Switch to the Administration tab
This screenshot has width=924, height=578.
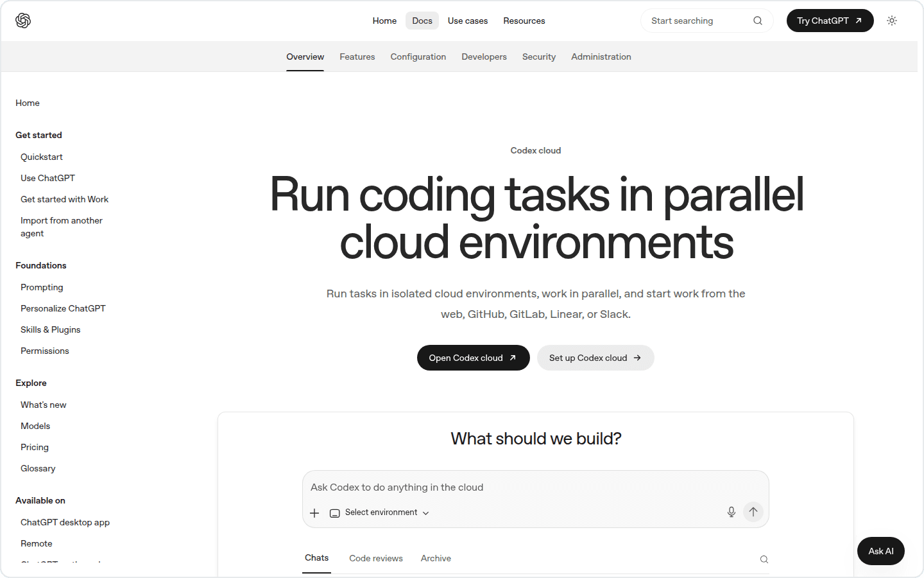601,57
